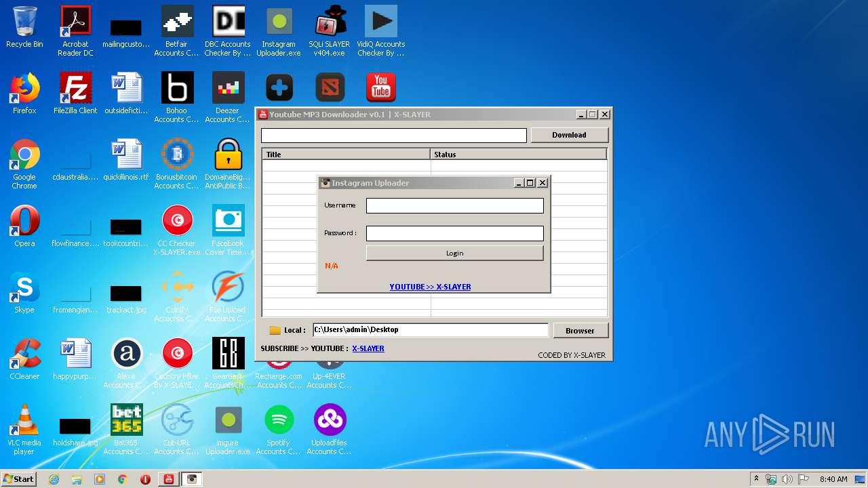Open quickillinois.rtf document
This screenshot has width=868, height=488.
coord(126,161)
